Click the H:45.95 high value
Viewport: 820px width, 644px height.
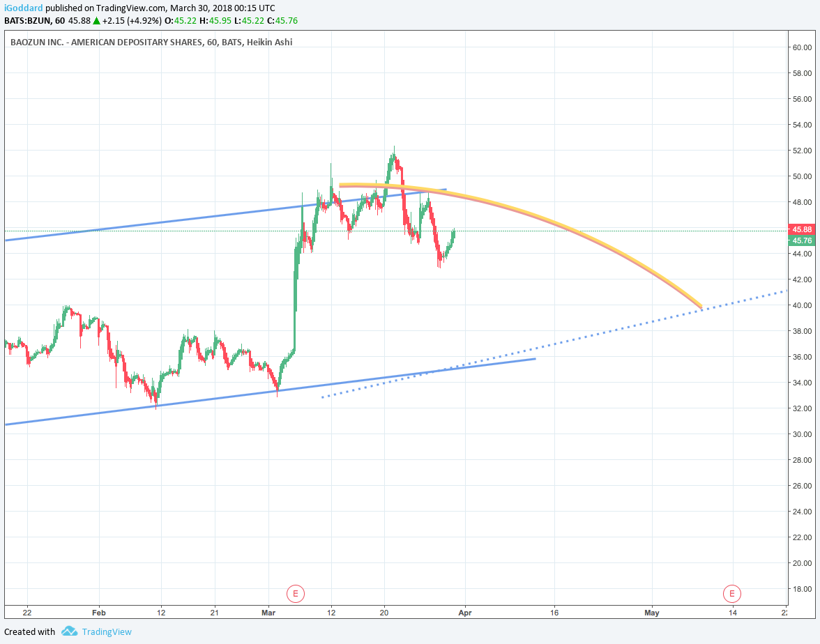215,20
